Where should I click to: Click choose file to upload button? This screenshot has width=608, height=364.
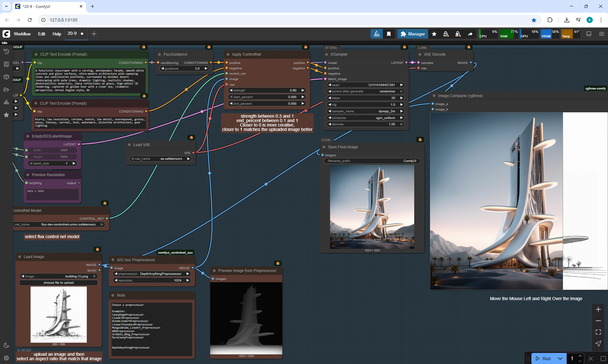(59, 283)
